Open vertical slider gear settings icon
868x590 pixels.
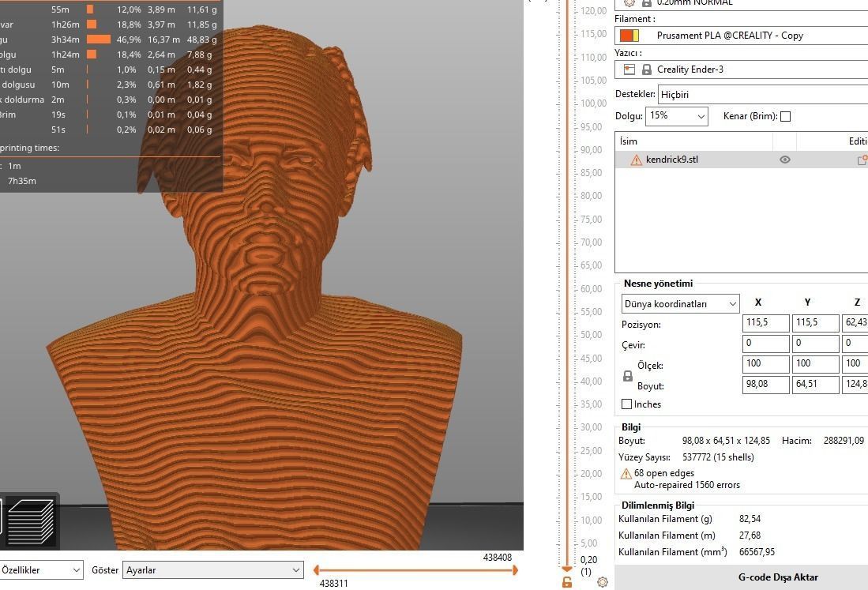[x=603, y=581]
